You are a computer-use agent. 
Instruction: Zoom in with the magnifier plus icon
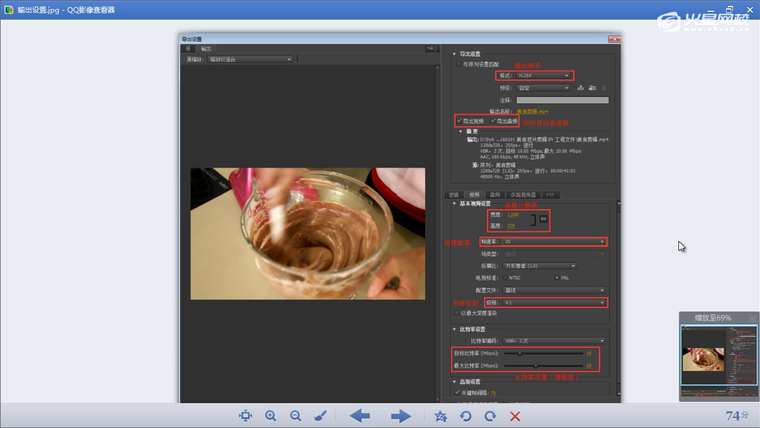270,416
